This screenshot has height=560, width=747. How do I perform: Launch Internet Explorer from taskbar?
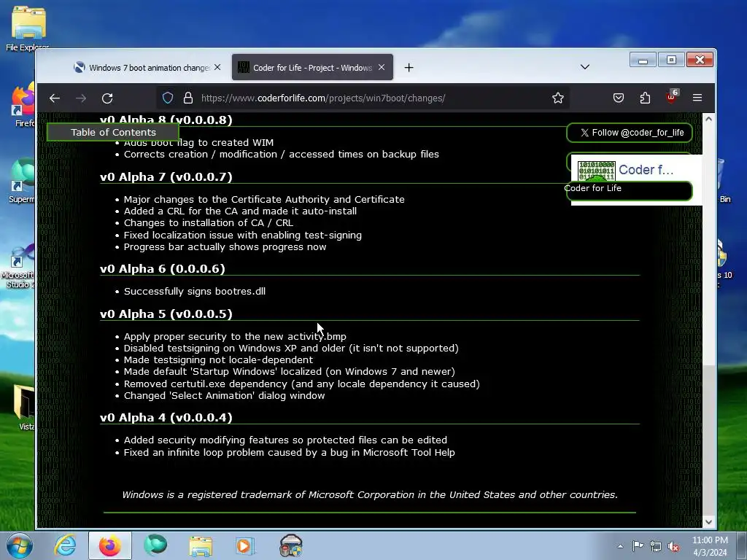[65, 545]
